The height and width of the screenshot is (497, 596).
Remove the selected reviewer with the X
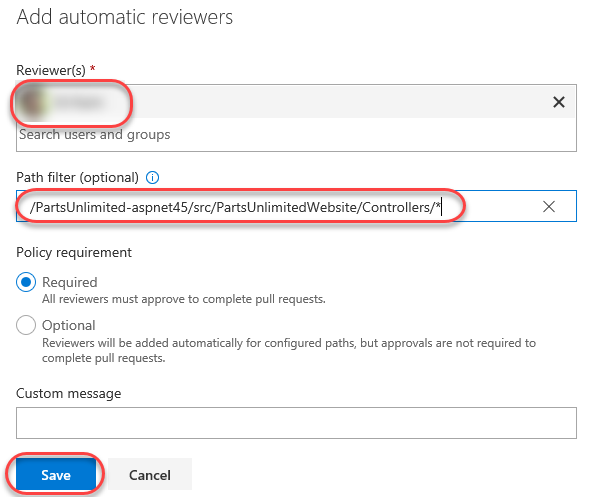click(x=558, y=102)
